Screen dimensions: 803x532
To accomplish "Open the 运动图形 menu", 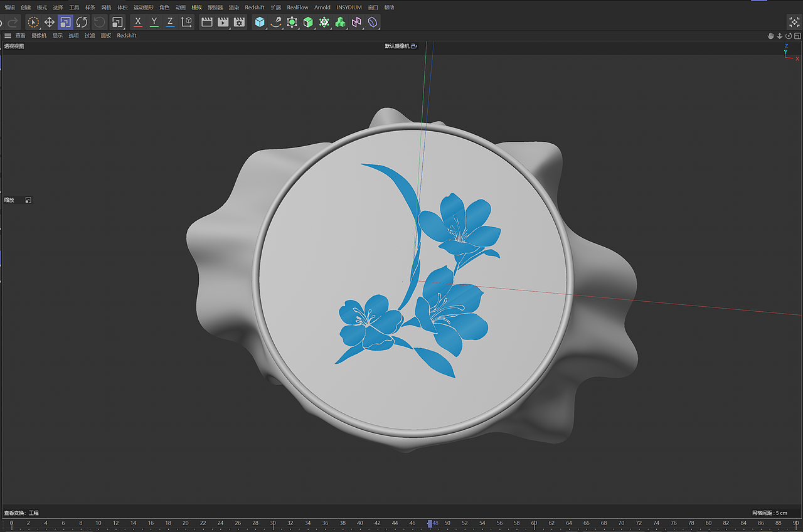I will (144, 8).
